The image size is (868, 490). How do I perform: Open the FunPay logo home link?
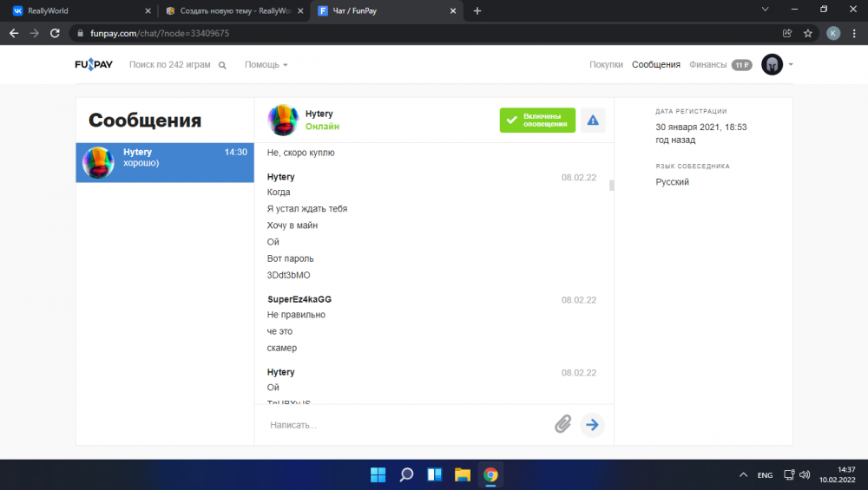point(94,65)
